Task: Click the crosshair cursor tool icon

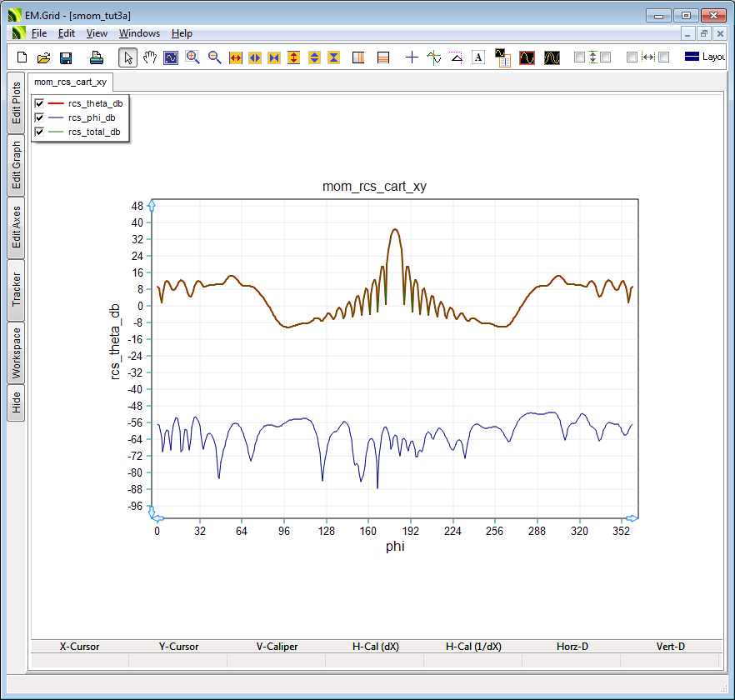Action: click(412, 57)
